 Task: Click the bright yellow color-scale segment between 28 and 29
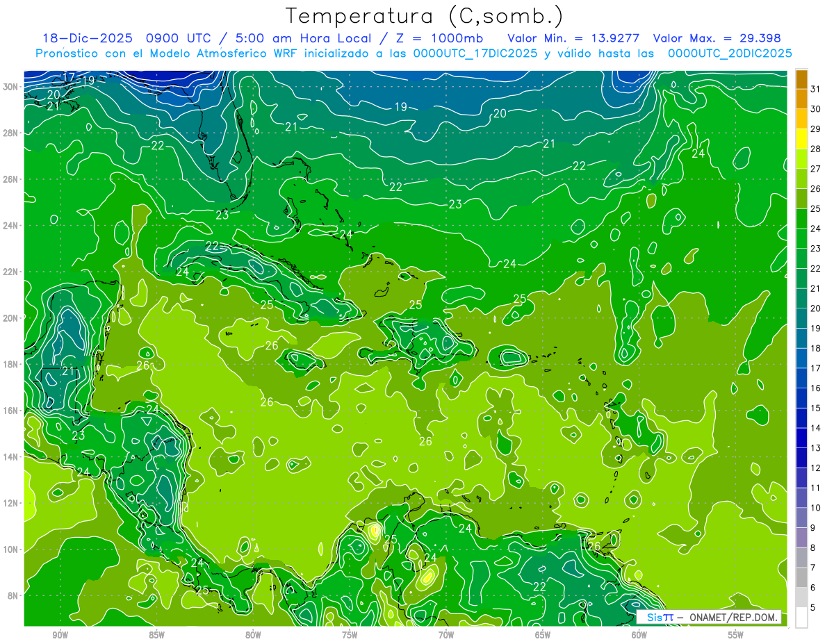pyautogui.click(x=801, y=139)
